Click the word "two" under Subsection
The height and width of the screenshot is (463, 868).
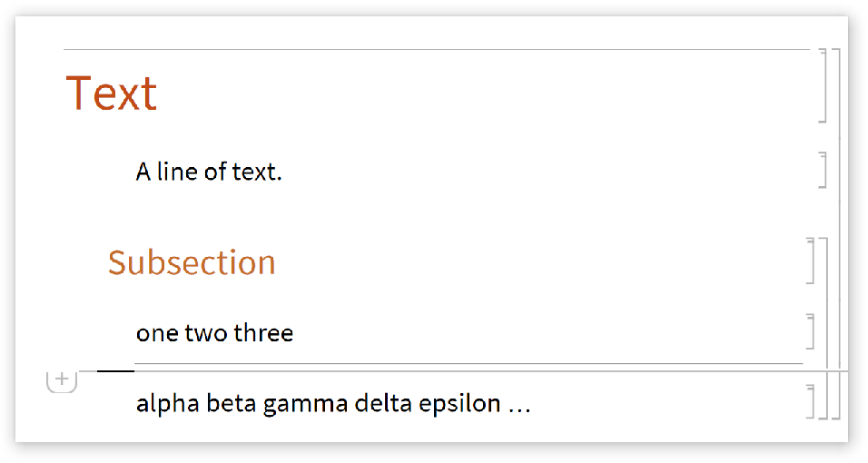[206, 333]
